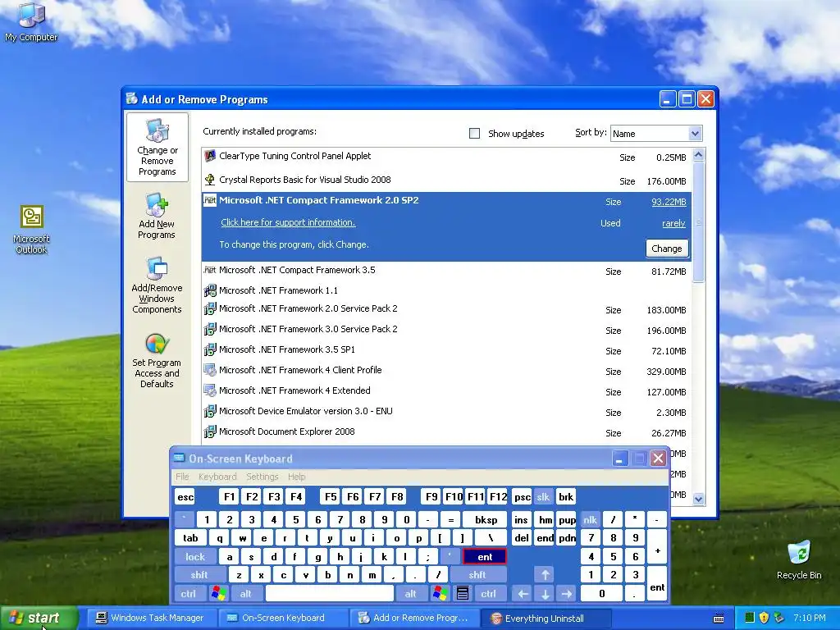Toggle the leftmost ctrl key on keyboard
Image resolution: width=840 pixels, height=630 pixels.
point(189,594)
